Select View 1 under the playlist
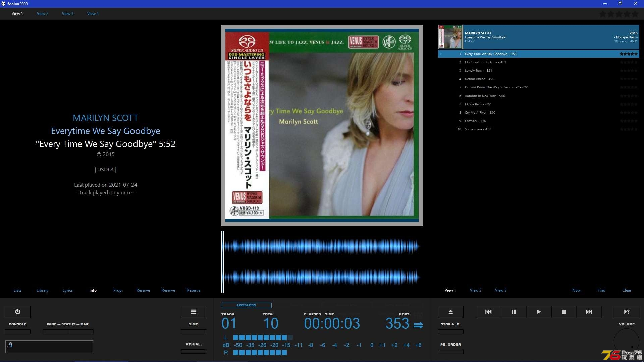 tap(450, 290)
